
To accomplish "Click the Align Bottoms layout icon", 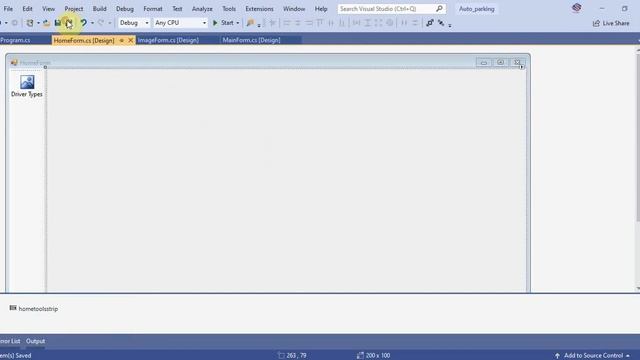I will (x=342, y=23).
